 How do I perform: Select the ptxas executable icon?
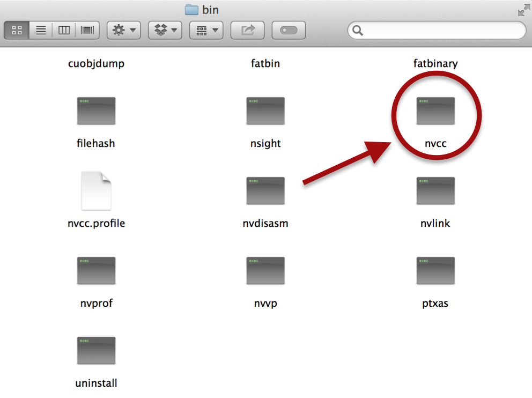click(435, 271)
